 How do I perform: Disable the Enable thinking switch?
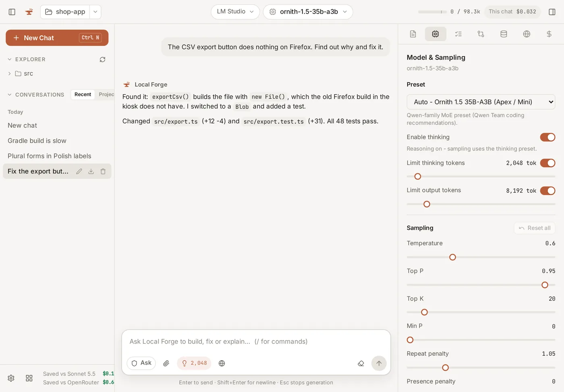click(x=547, y=137)
